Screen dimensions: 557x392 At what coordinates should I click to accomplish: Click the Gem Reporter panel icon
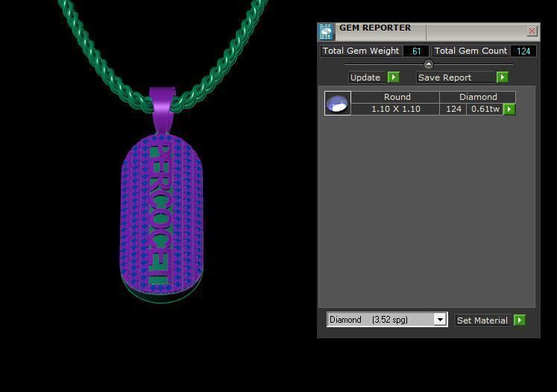point(326,32)
